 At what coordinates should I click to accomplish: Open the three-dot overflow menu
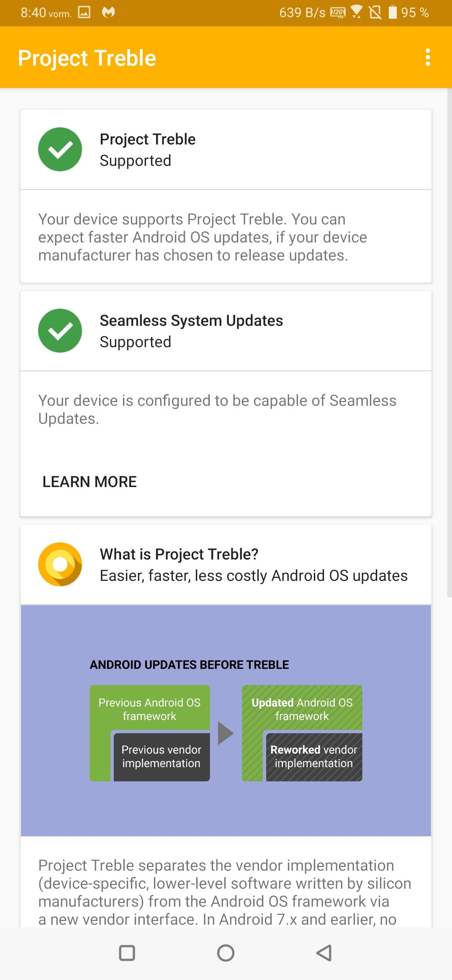pos(427,57)
